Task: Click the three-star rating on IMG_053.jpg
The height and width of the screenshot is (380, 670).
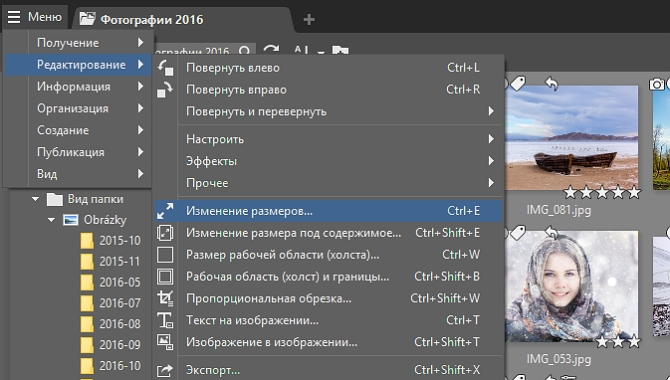Action: tap(618, 342)
